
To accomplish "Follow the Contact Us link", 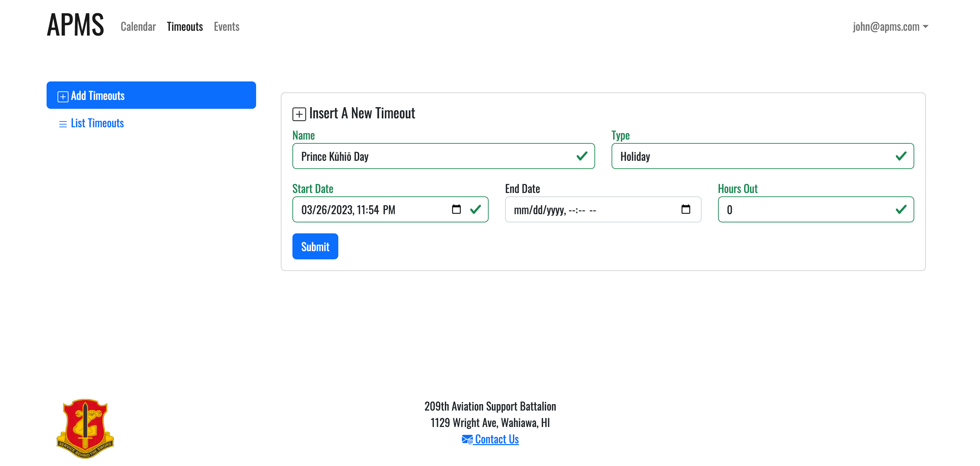I will [497, 439].
